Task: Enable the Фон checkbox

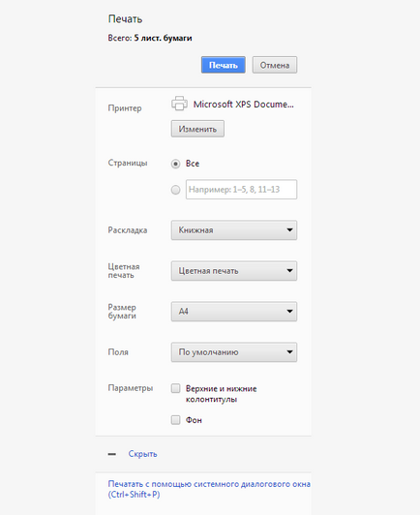Action: [176, 420]
